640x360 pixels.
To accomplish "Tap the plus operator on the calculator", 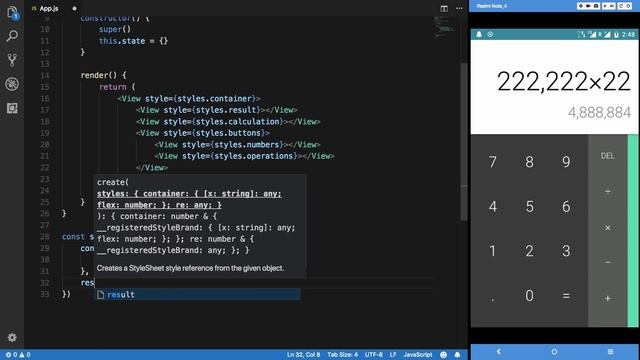I will click(607, 299).
